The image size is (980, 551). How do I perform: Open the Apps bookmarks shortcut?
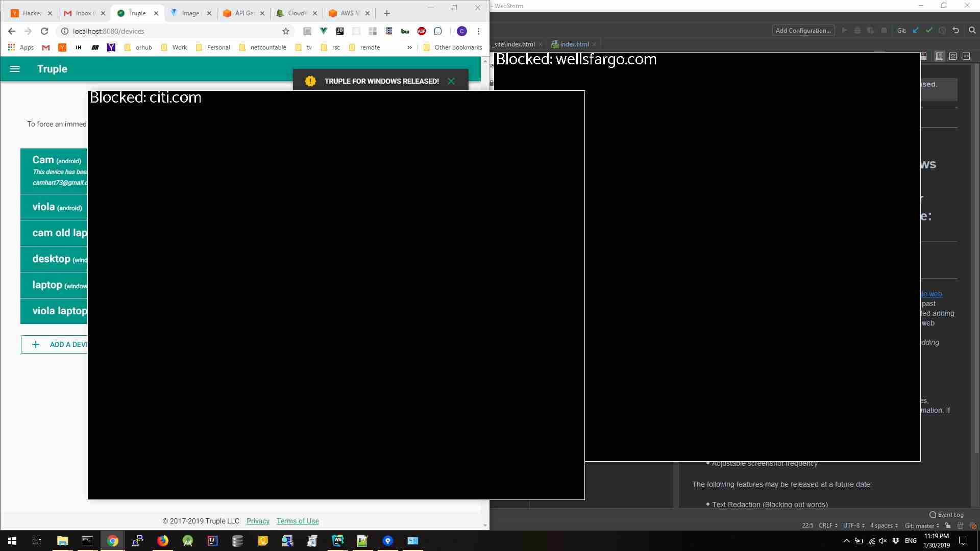tap(21, 47)
